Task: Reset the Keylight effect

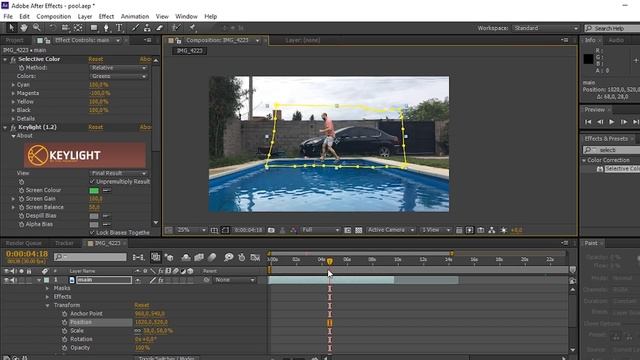Action: coord(96,127)
